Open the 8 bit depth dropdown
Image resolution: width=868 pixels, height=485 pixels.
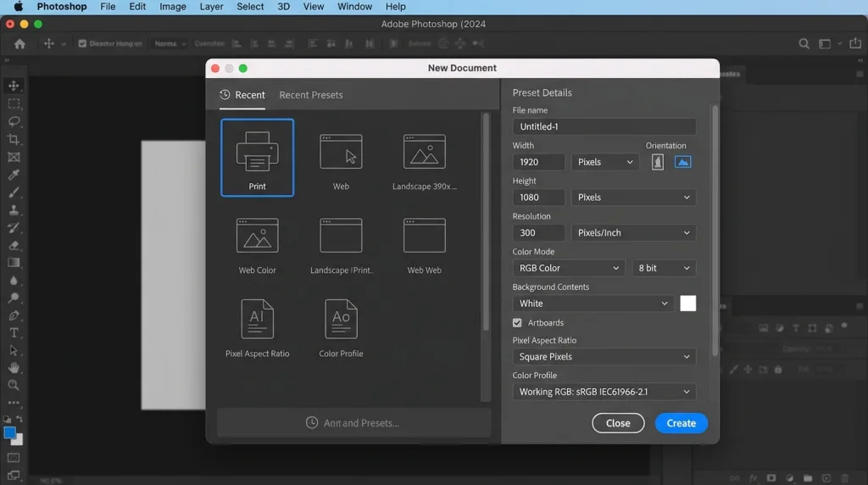664,268
